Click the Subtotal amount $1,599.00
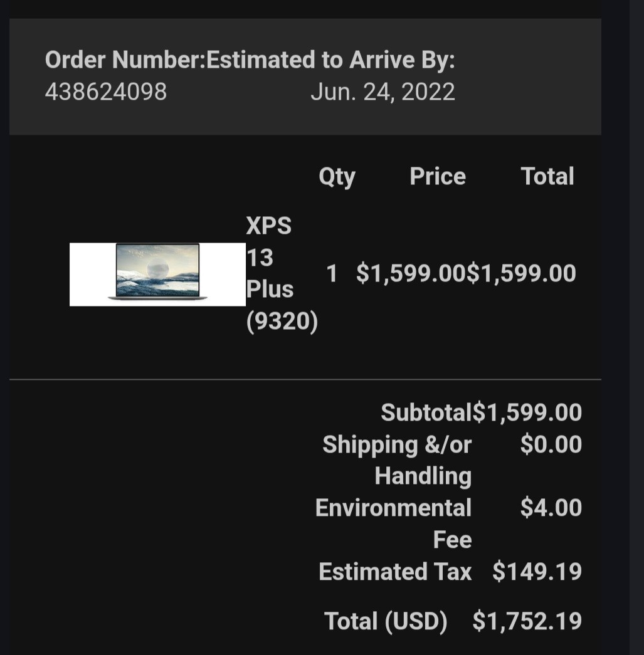Image resolution: width=644 pixels, height=655 pixels. [x=527, y=412]
